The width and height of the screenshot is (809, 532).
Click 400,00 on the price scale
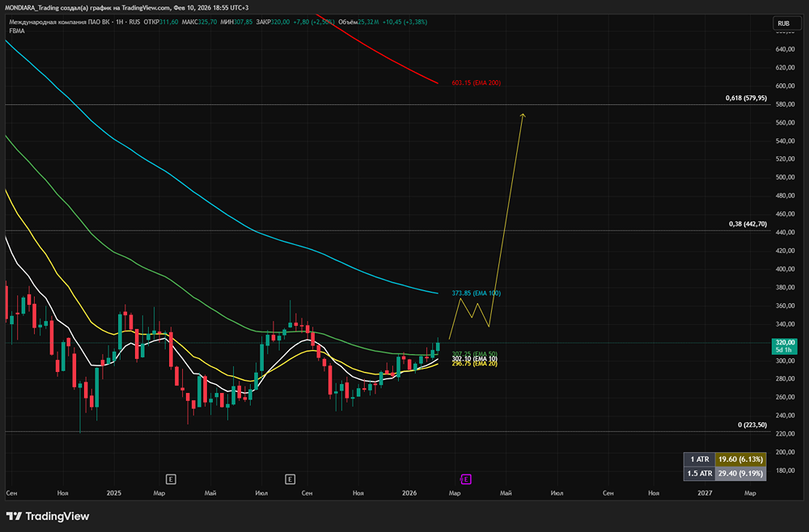(785, 269)
